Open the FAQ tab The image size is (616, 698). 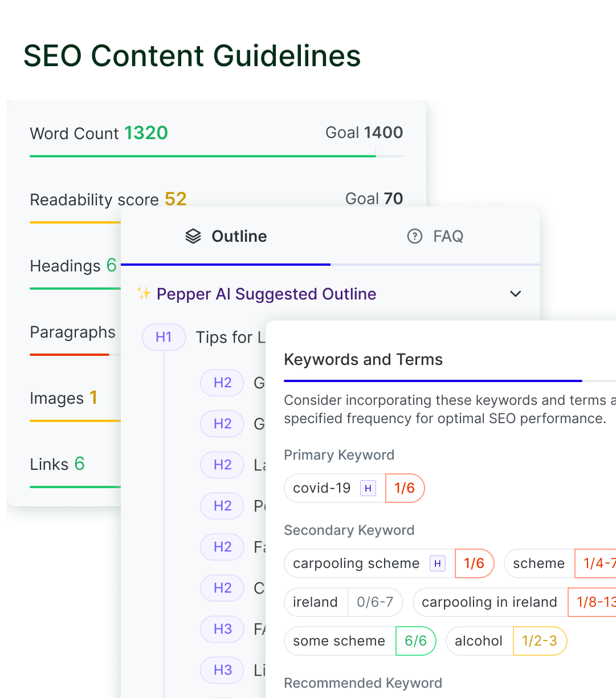point(435,236)
